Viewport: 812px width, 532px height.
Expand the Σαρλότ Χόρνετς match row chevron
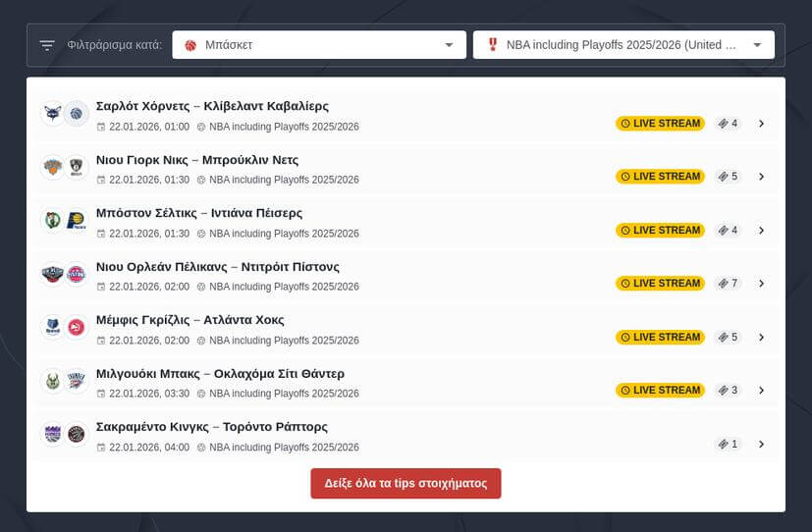pos(761,124)
